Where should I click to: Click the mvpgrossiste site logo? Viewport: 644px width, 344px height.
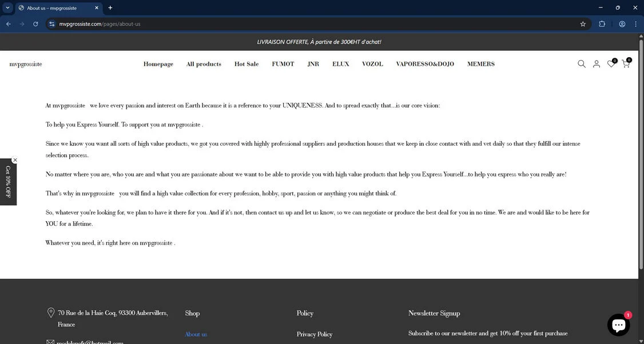tap(26, 64)
